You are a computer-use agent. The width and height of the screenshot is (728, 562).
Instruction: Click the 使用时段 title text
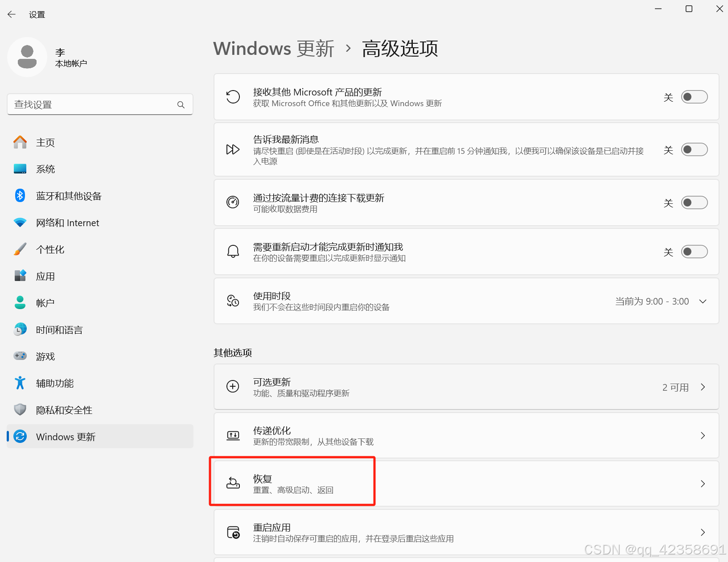click(272, 296)
